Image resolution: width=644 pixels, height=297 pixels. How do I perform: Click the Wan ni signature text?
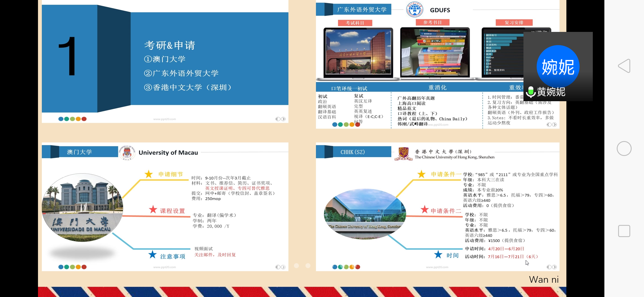pos(544,279)
